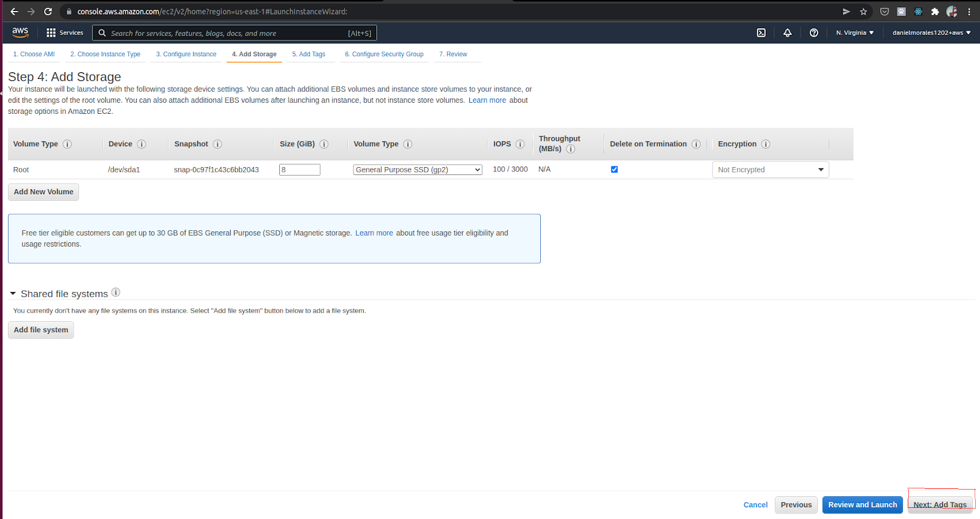Click the Next: Add Tags button

tap(940, 505)
